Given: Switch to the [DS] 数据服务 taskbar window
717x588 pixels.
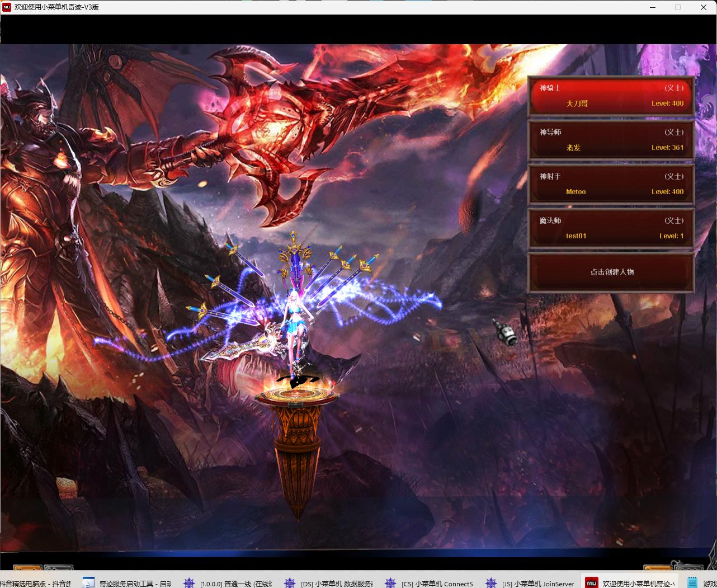Looking at the screenshot, I should (329, 583).
